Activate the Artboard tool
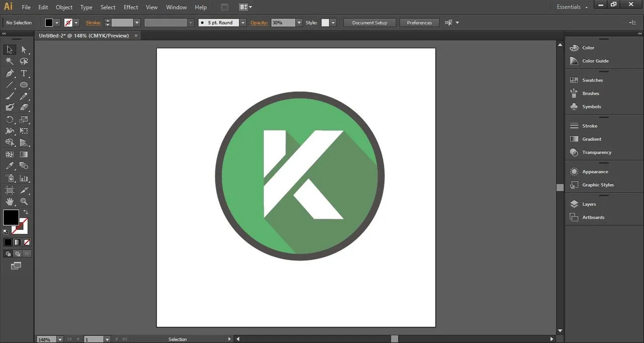This screenshot has height=343, width=644. click(x=10, y=190)
